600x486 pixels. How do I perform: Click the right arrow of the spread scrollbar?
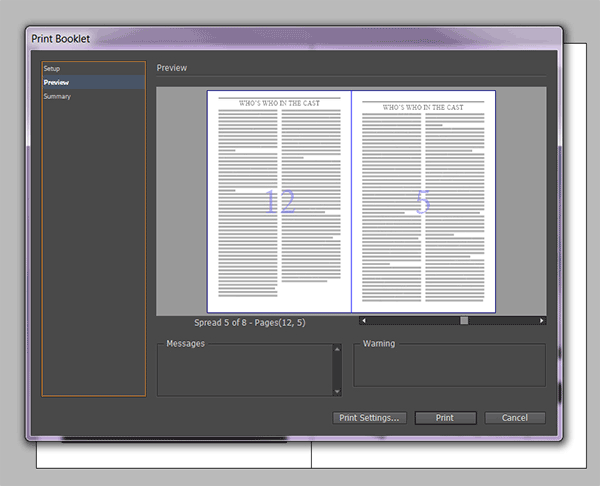pos(542,321)
